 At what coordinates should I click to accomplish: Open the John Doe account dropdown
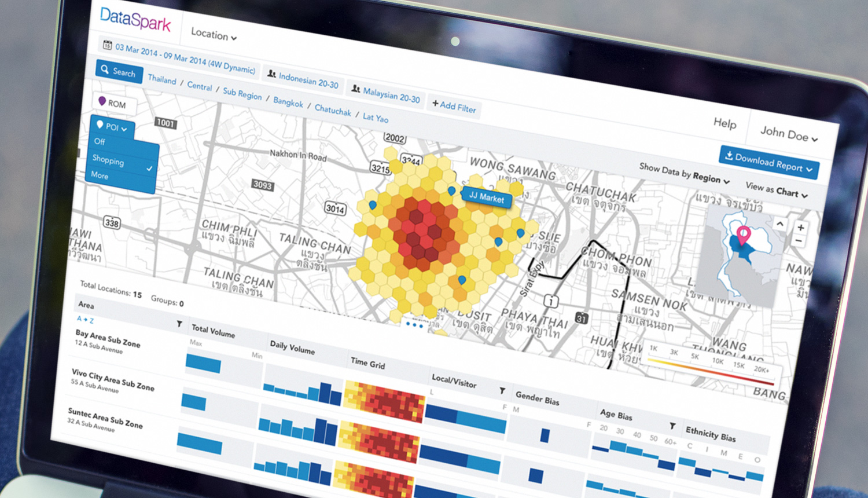[788, 132]
